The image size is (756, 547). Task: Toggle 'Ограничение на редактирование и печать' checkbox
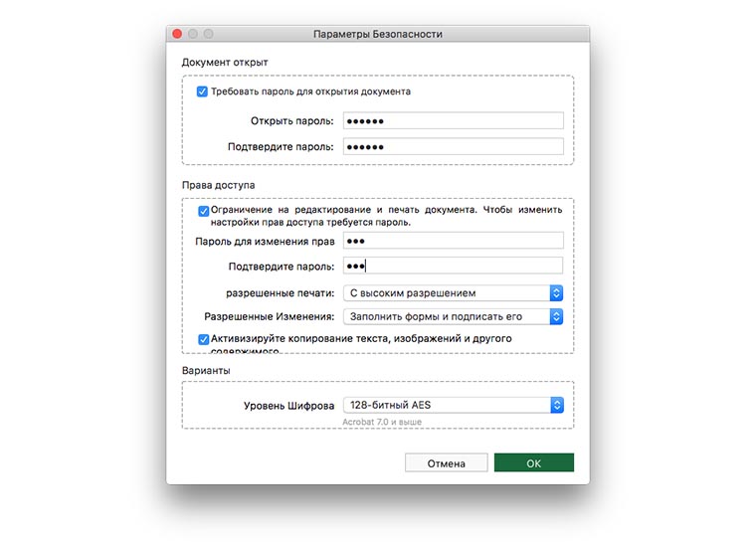204,211
